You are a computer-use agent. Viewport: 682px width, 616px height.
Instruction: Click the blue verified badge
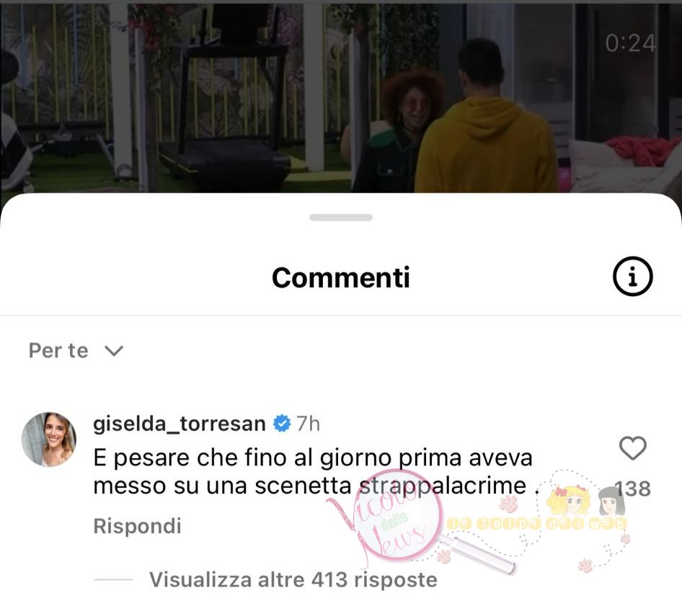click(x=282, y=424)
